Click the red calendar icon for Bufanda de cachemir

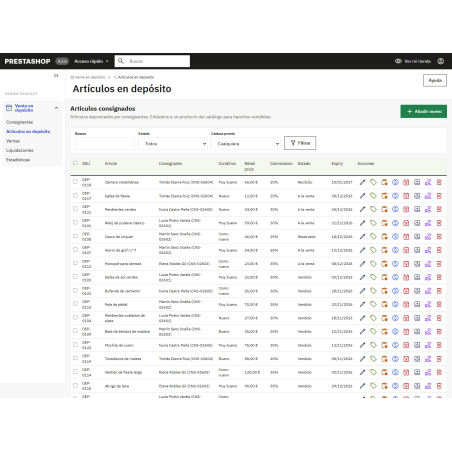click(x=406, y=291)
